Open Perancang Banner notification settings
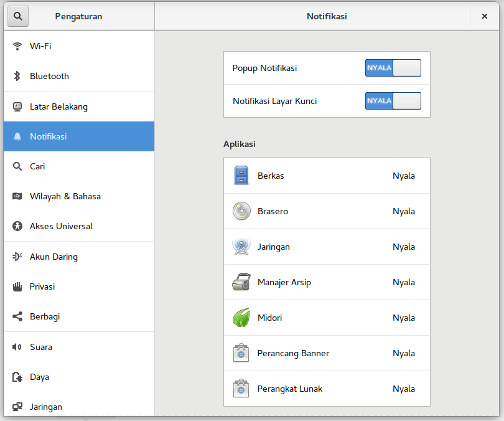The height and width of the screenshot is (421, 504). pyautogui.click(x=327, y=353)
